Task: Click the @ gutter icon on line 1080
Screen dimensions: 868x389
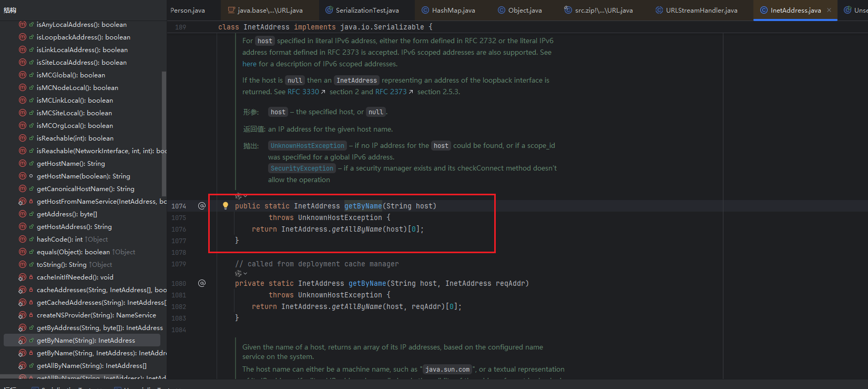Action: (201, 283)
